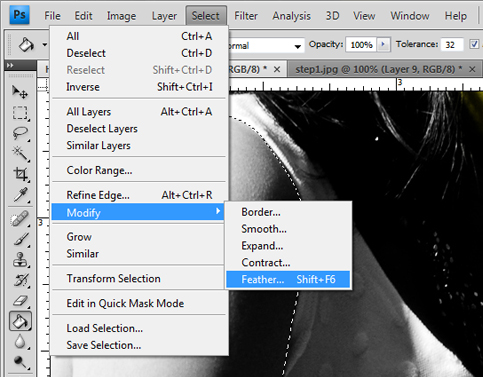Select the Magic Wand tool

20,154
